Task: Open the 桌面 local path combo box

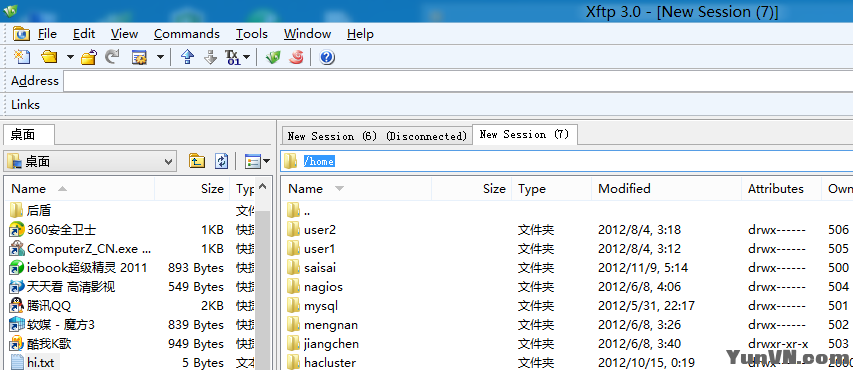Action: 90,162
